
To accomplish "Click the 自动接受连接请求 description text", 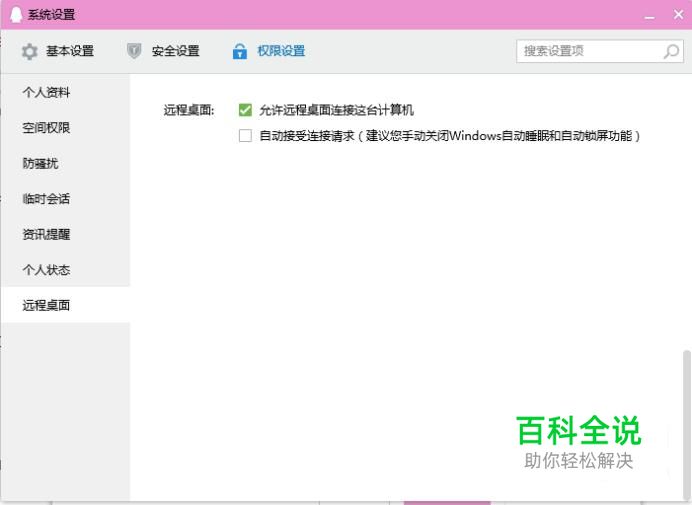I will pos(450,136).
